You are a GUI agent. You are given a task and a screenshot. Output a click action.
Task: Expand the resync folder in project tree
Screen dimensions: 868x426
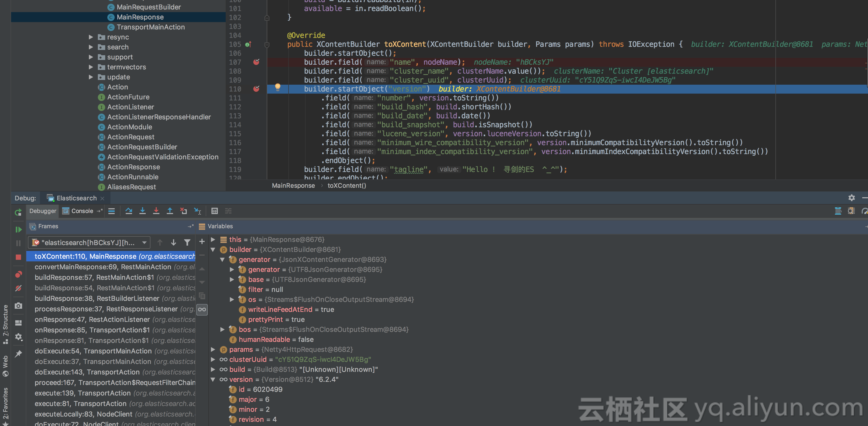click(x=91, y=37)
